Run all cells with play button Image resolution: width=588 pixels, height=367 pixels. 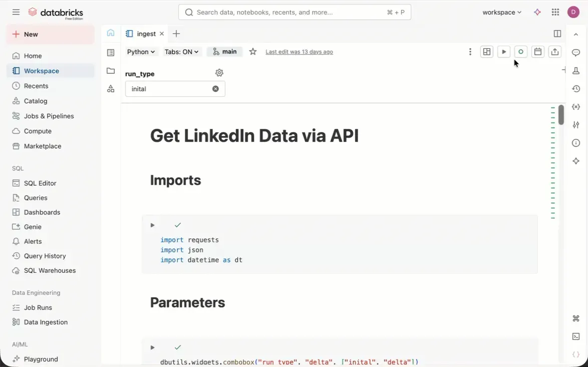(x=504, y=52)
